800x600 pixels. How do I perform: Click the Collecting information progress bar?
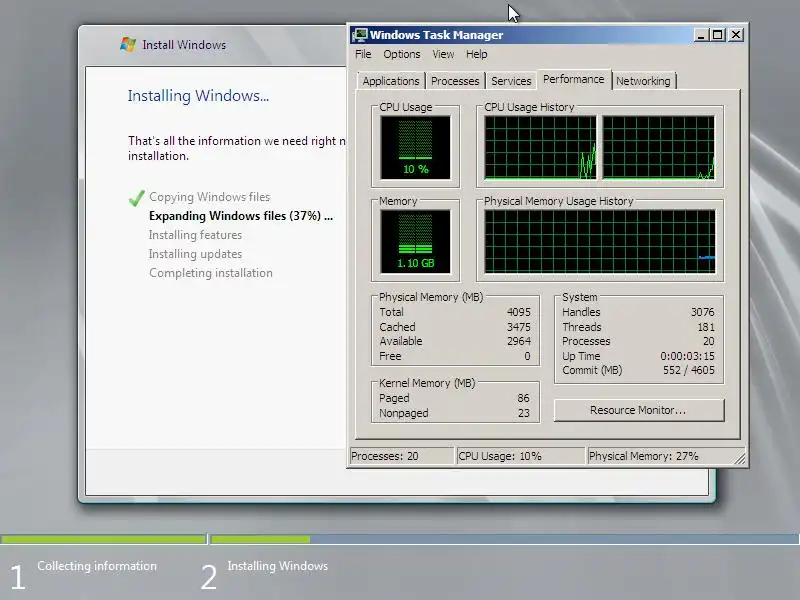click(x=103, y=539)
